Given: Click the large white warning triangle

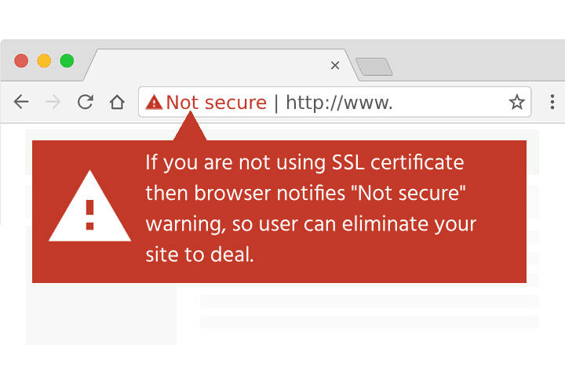Looking at the screenshot, I should pos(89,206).
